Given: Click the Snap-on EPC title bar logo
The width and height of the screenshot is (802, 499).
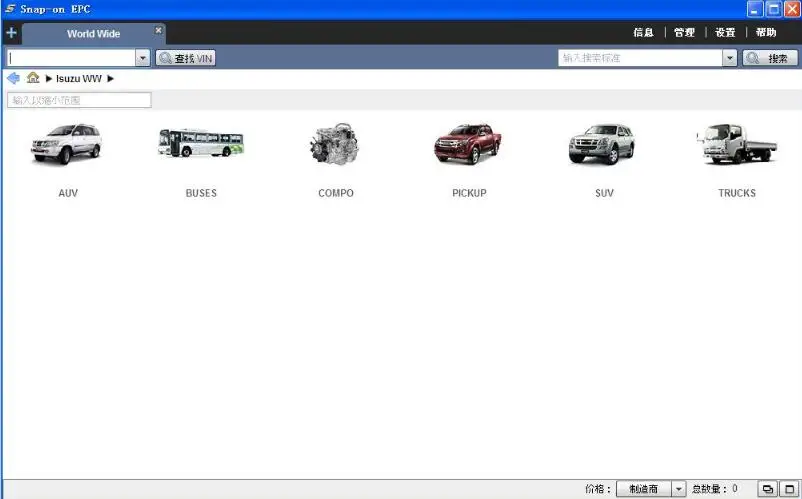Looking at the screenshot, I should coord(10,9).
